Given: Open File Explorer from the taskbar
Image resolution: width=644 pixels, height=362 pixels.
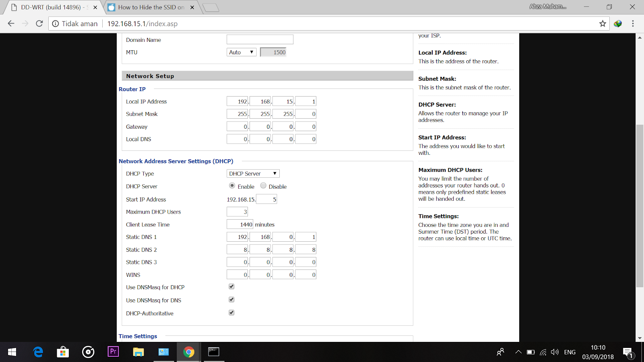Looking at the screenshot, I should [x=138, y=352].
